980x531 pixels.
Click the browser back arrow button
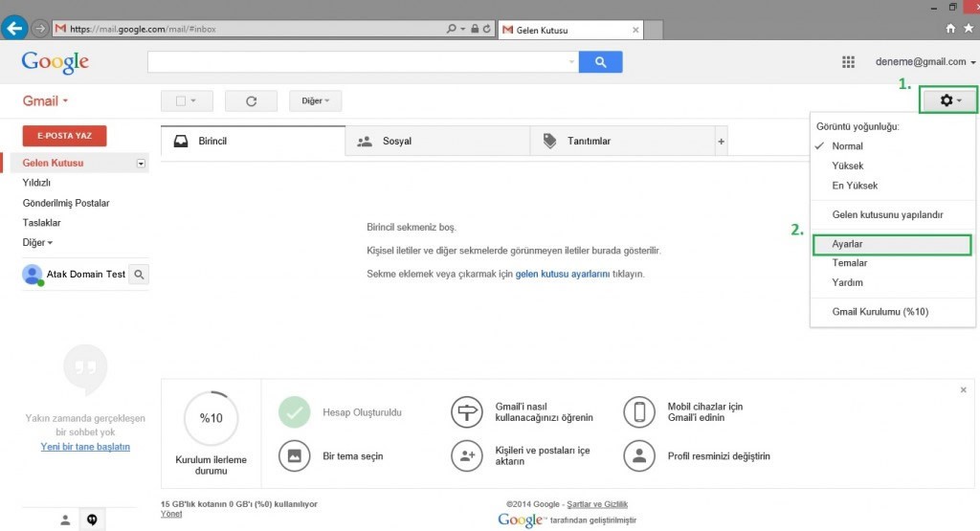14,29
